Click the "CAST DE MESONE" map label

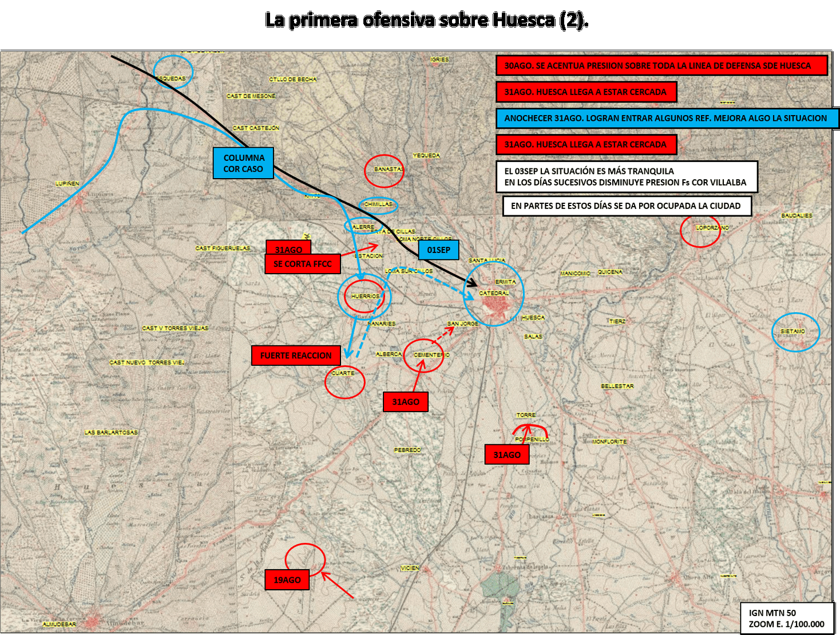[x=251, y=96]
